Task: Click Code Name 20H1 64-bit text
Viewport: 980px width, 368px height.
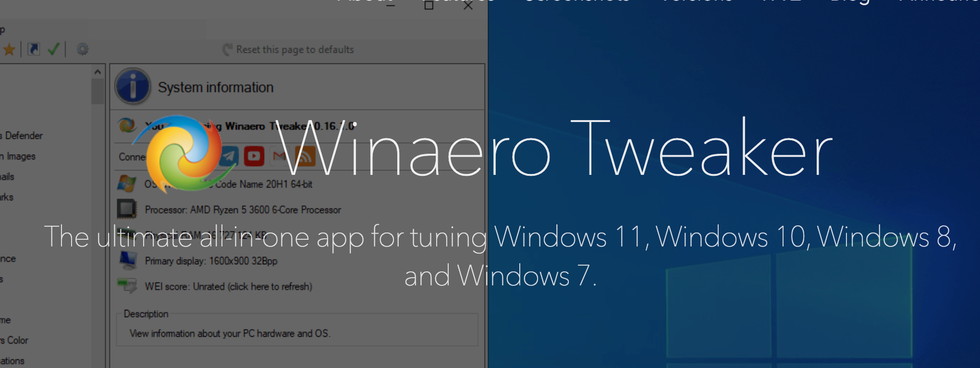Action: click(264, 184)
